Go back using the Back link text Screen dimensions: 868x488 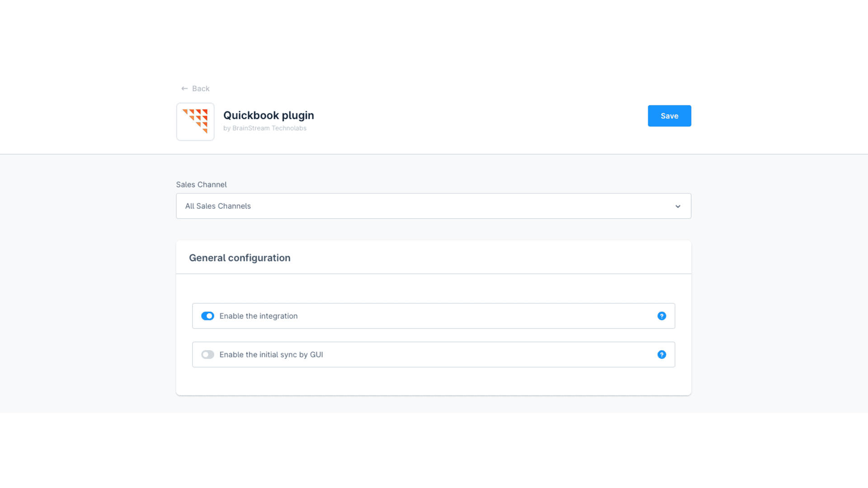click(201, 89)
